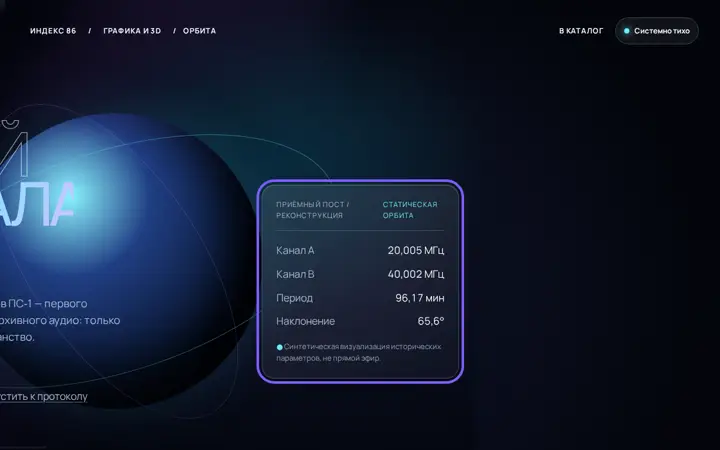Click the Синтетическая визуализация footnote text

click(359, 352)
